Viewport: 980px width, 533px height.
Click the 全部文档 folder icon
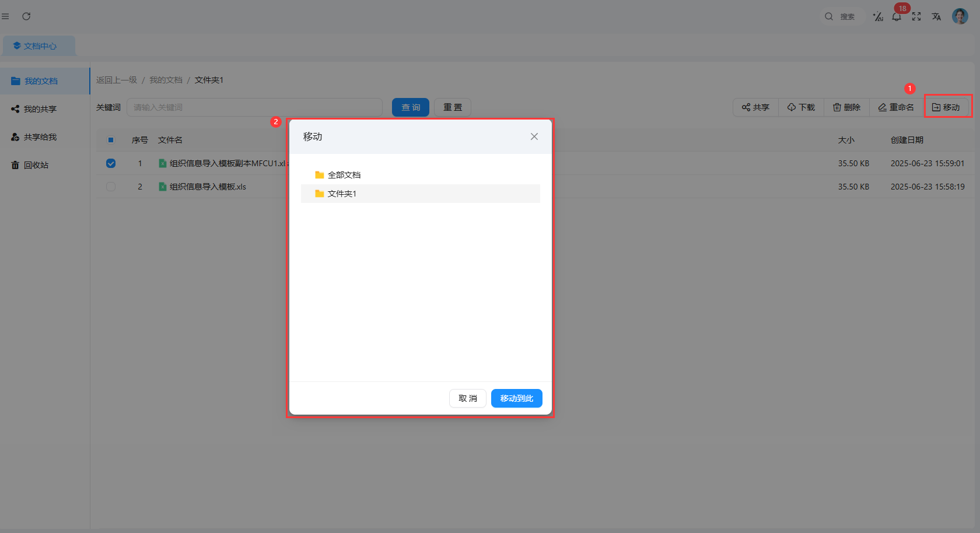(x=320, y=175)
